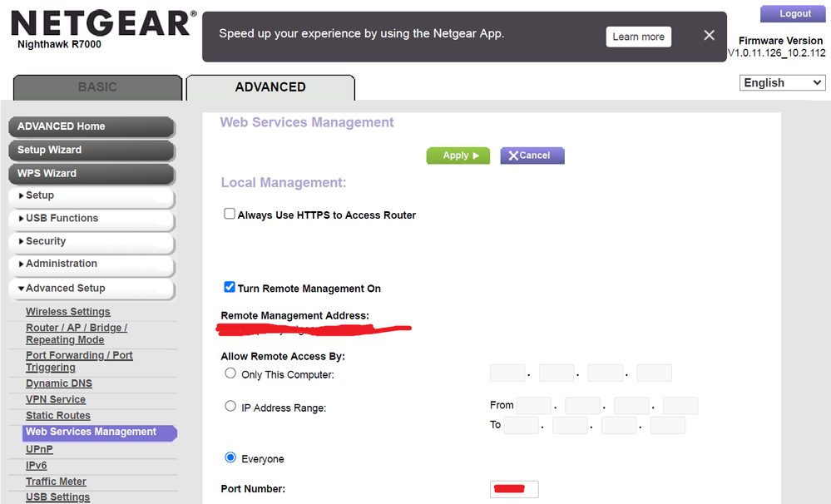The width and height of the screenshot is (831, 504).
Task: Launch the Setup Wizard
Action: tap(92, 150)
